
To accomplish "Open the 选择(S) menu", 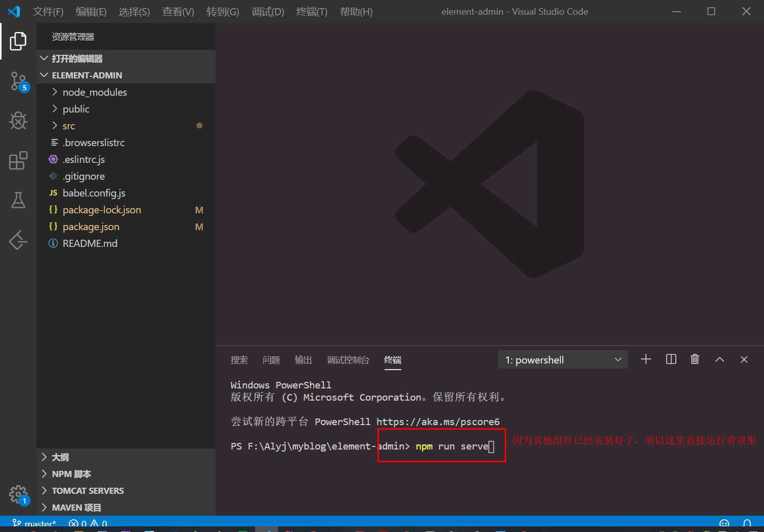I will (134, 12).
